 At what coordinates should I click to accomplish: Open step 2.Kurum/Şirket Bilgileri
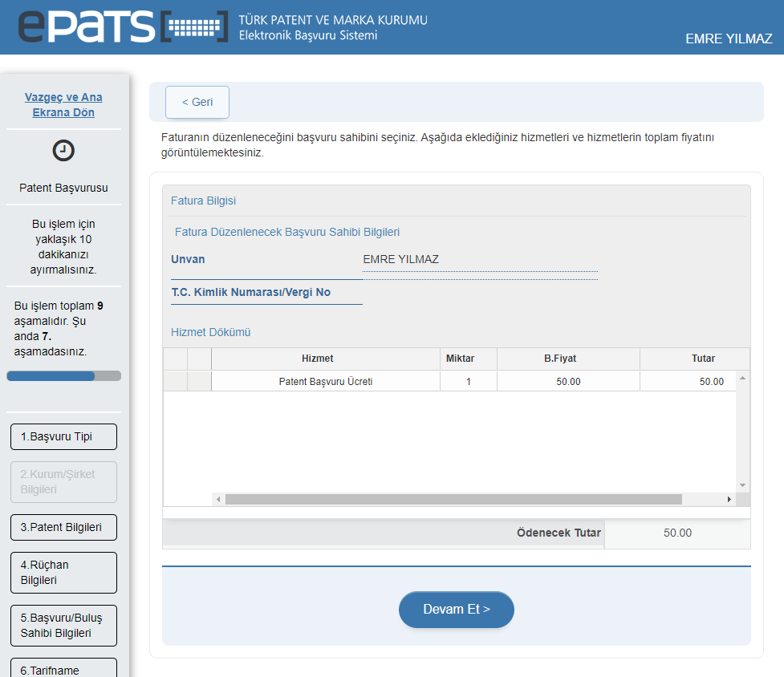(63, 481)
